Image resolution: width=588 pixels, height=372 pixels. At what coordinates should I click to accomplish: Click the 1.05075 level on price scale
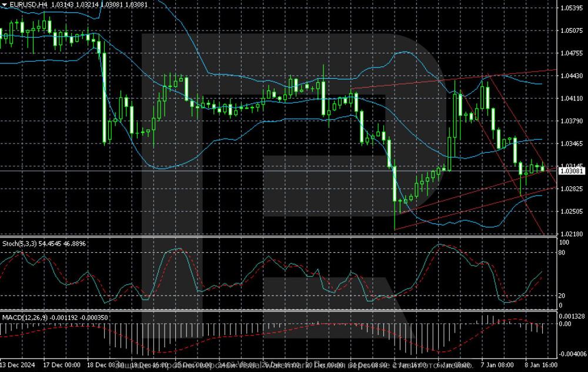(x=572, y=31)
